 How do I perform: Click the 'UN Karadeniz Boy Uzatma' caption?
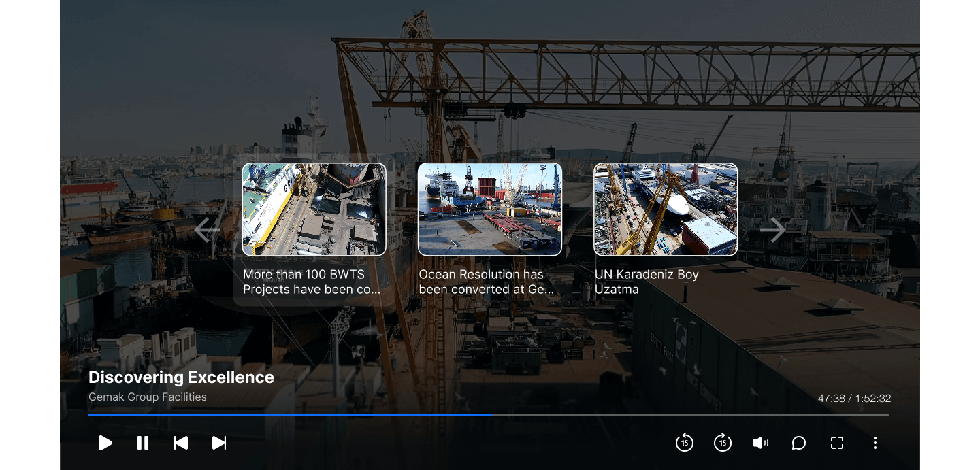point(647,282)
